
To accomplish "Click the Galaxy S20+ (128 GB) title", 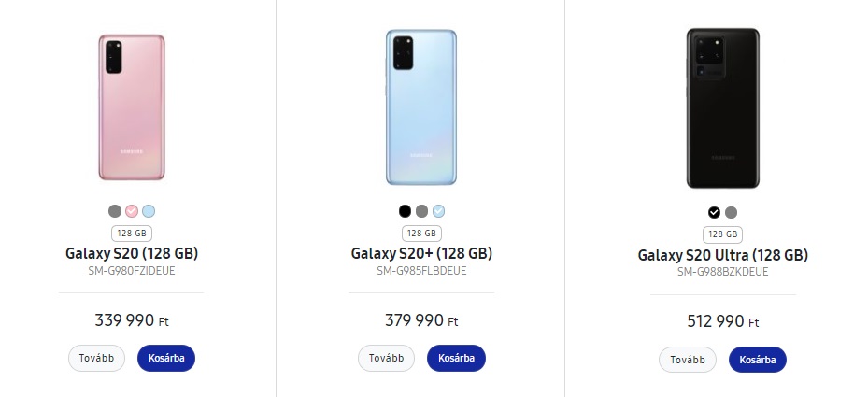I will 421,253.
